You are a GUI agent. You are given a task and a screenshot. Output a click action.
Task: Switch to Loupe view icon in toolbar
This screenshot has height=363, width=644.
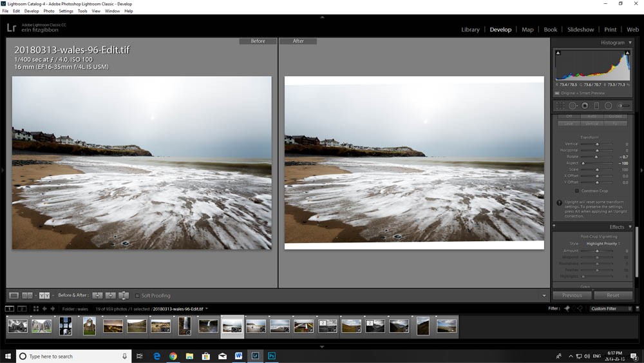[14, 295]
